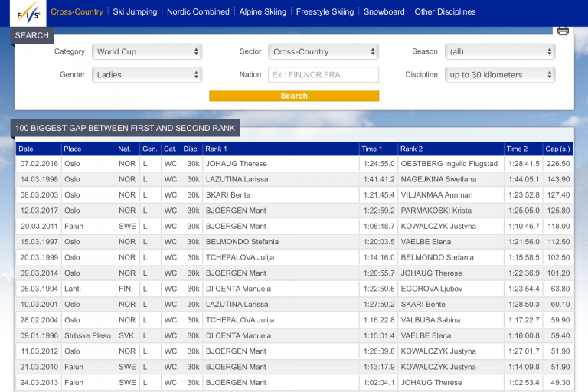The height and width of the screenshot is (392, 588).
Task: Expand the Gender dropdown set to Ladies
Action: pos(147,75)
